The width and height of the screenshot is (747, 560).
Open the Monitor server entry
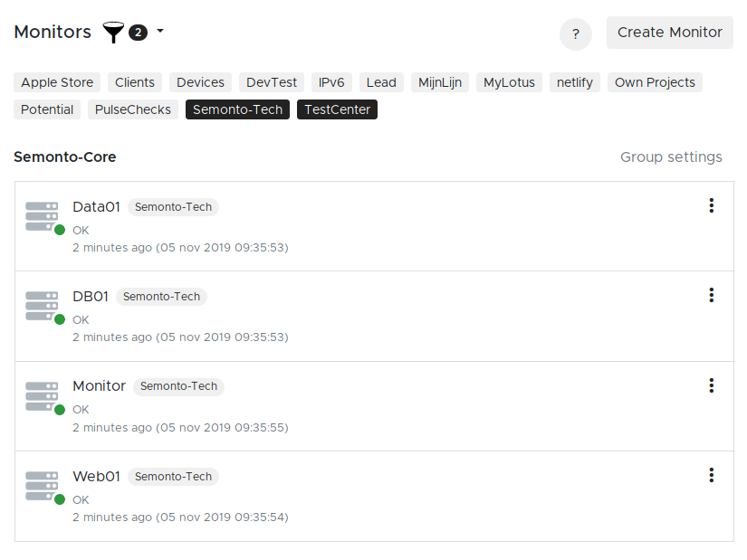pos(99,385)
